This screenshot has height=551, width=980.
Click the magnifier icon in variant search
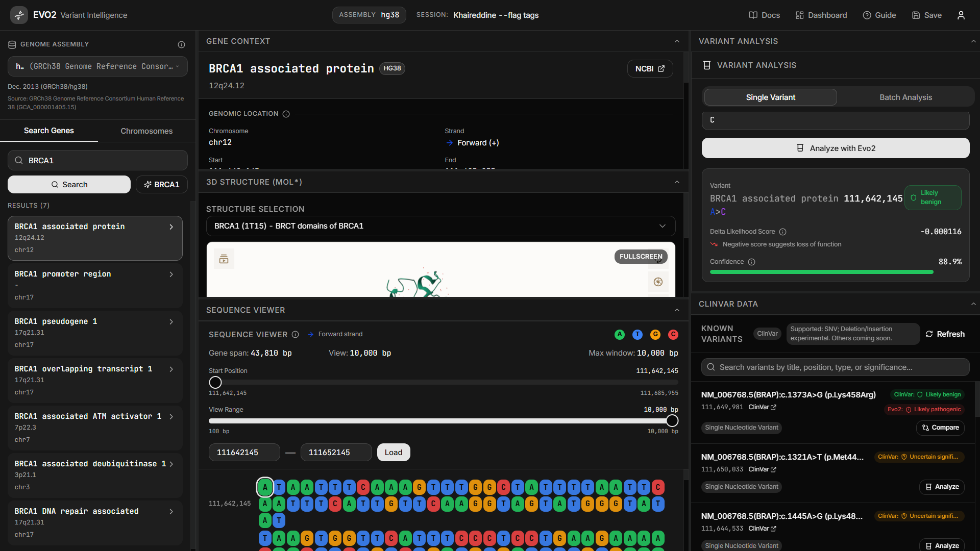(x=710, y=367)
